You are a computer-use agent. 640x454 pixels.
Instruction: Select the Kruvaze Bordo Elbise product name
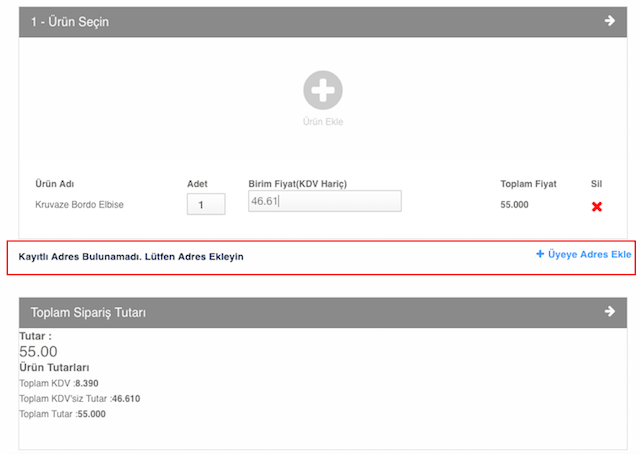(79, 205)
